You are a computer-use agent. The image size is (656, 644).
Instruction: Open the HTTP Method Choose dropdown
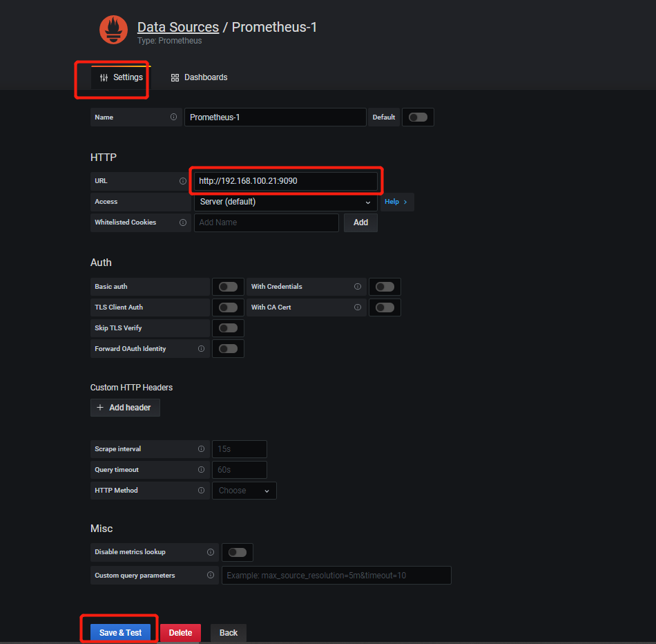pos(244,491)
